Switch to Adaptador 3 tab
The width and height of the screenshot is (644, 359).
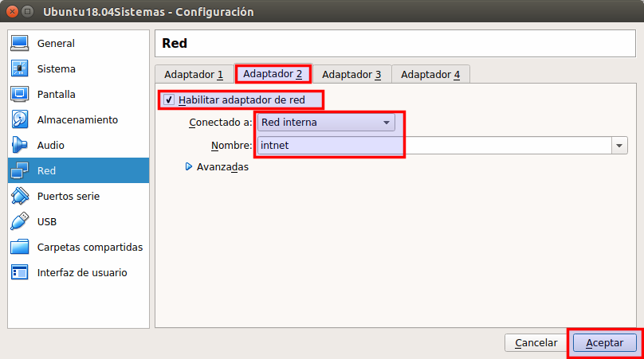click(x=351, y=74)
